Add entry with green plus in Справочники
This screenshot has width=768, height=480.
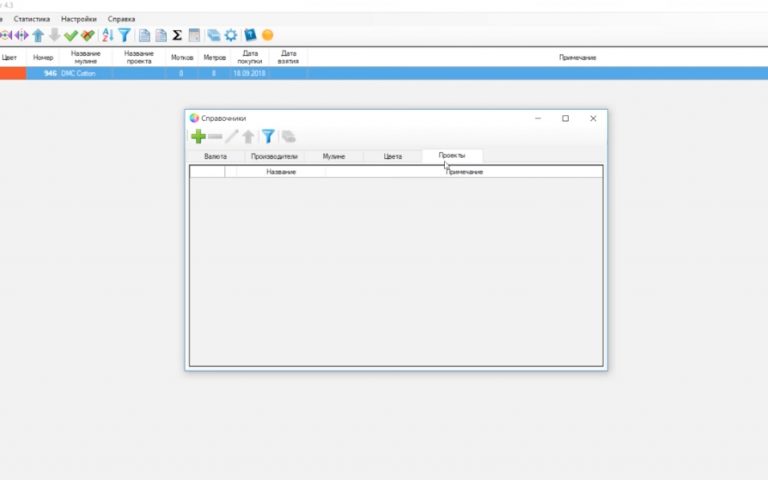(198, 136)
